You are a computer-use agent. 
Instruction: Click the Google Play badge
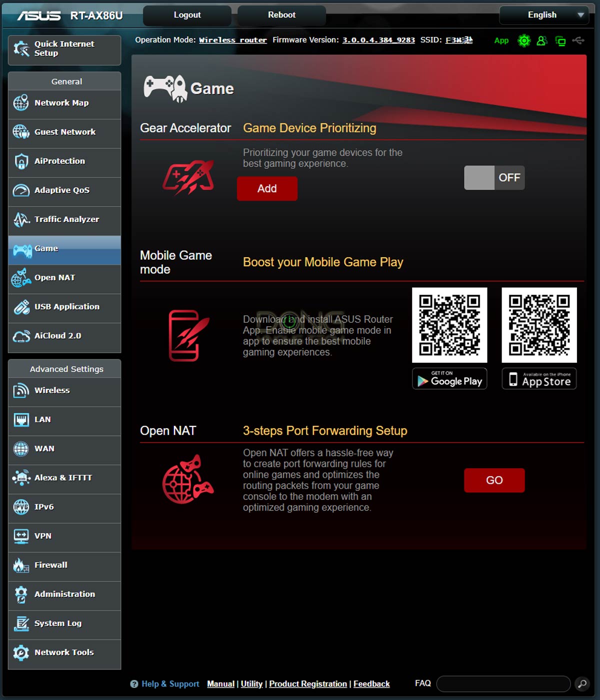click(449, 379)
